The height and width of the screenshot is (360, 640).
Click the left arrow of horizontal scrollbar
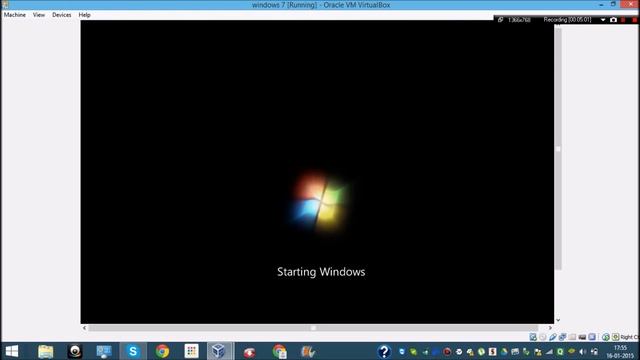[x=84, y=328]
